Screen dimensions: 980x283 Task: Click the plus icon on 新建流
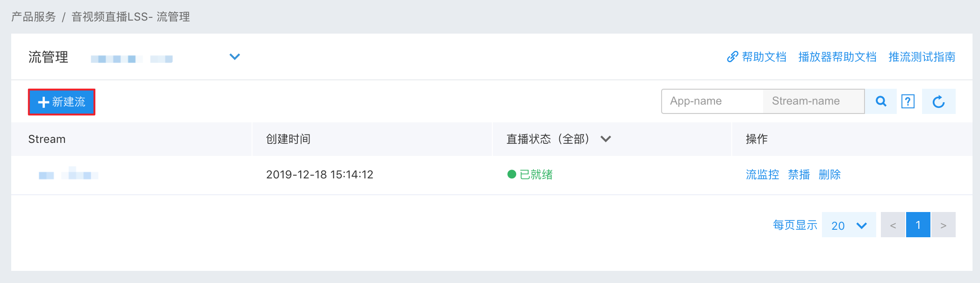[43, 102]
